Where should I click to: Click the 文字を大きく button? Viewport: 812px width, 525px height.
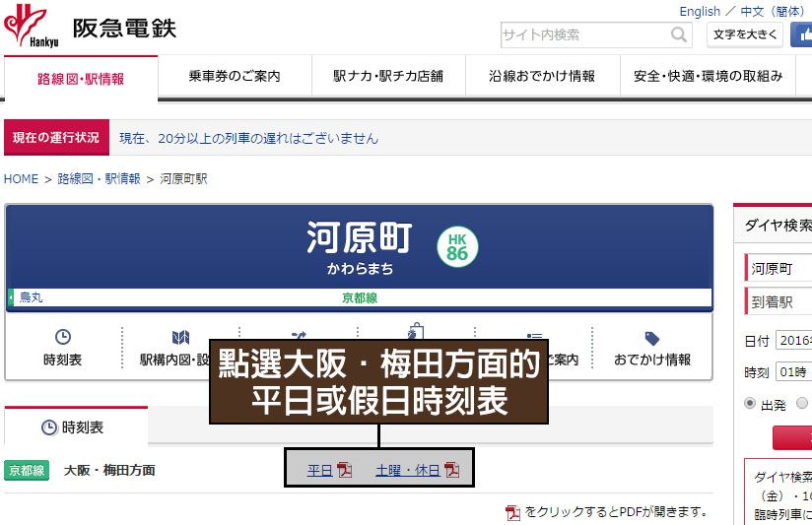[x=745, y=34]
